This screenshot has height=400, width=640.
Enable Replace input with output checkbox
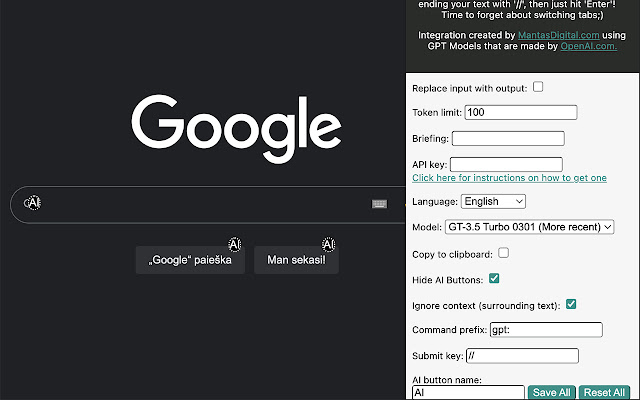[538, 87]
